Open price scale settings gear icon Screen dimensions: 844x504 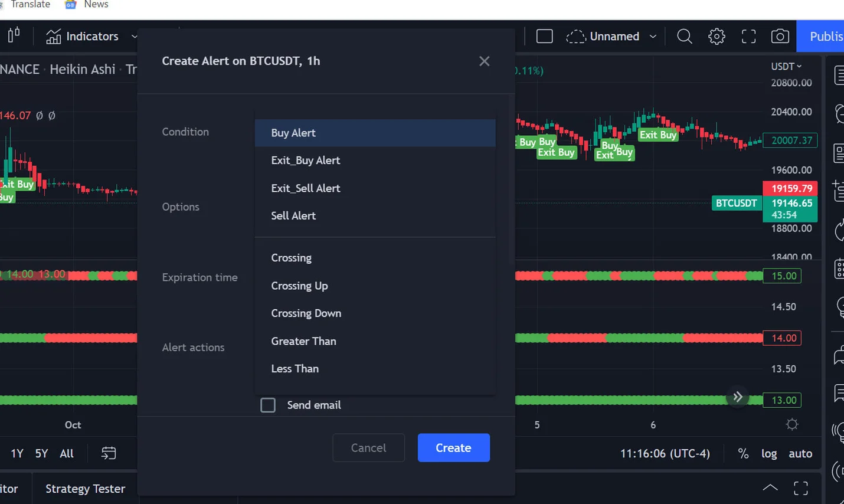(792, 424)
